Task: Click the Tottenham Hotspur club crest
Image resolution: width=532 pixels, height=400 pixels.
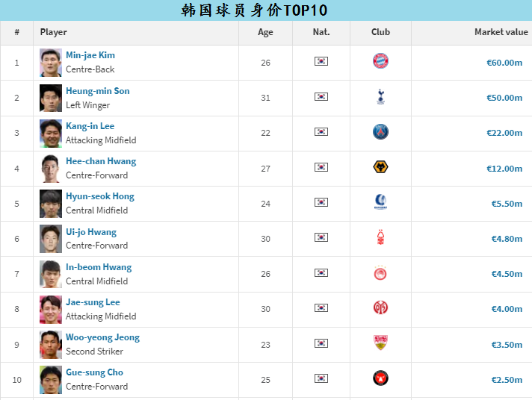Action: coord(380,97)
